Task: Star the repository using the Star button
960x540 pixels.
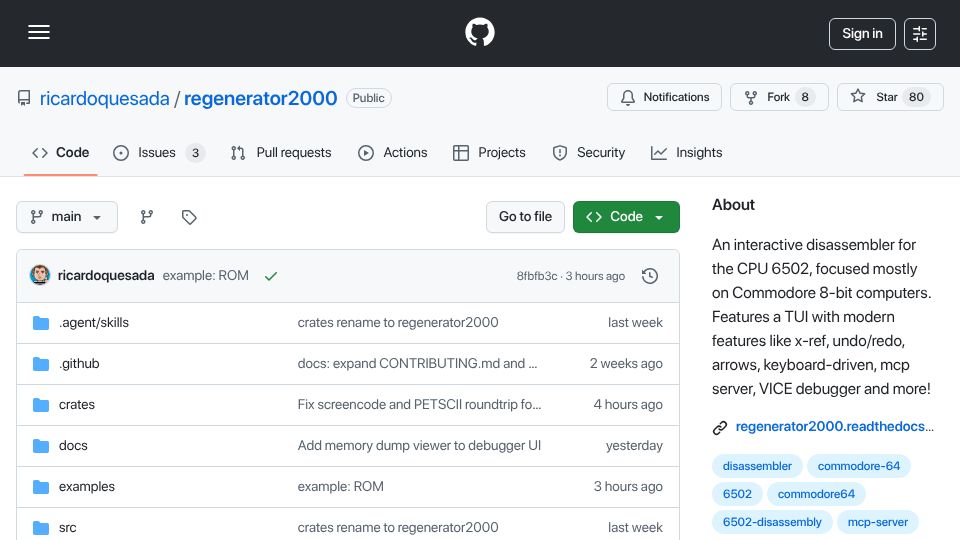Action: click(x=890, y=97)
